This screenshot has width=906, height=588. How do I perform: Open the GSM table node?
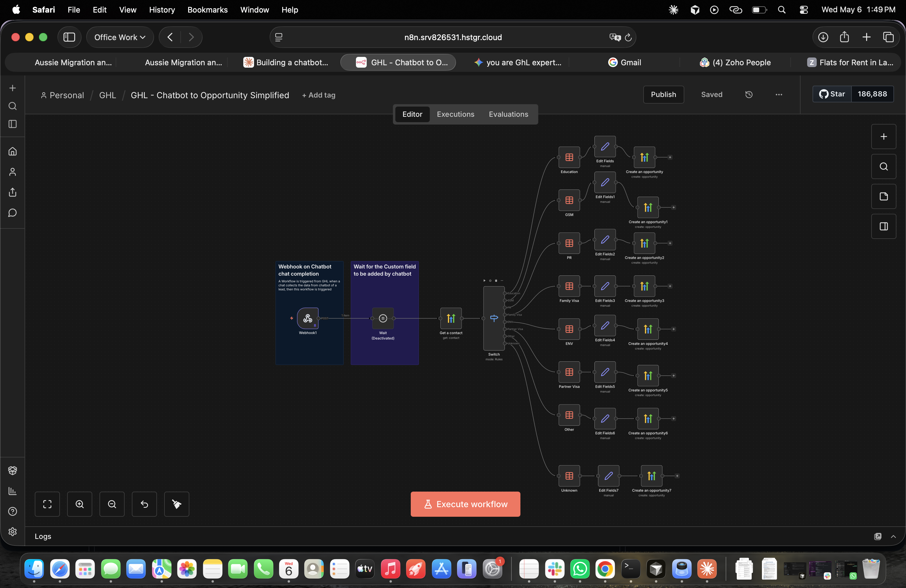pos(569,200)
